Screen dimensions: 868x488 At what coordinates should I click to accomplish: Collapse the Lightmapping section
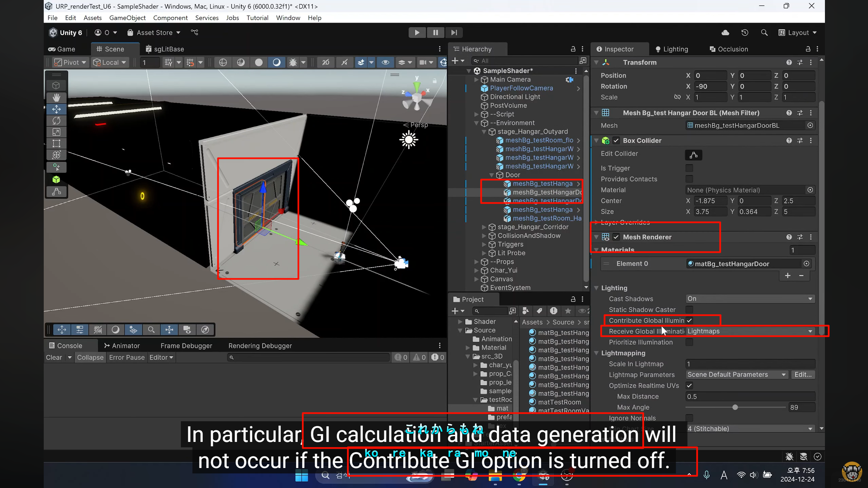point(596,353)
